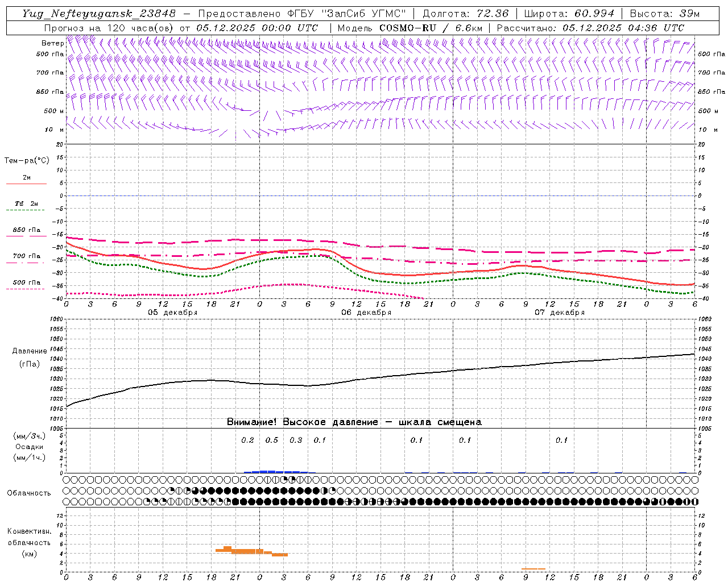Click the Давление panel label
The height and width of the screenshot is (582, 728).
click(29, 351)
